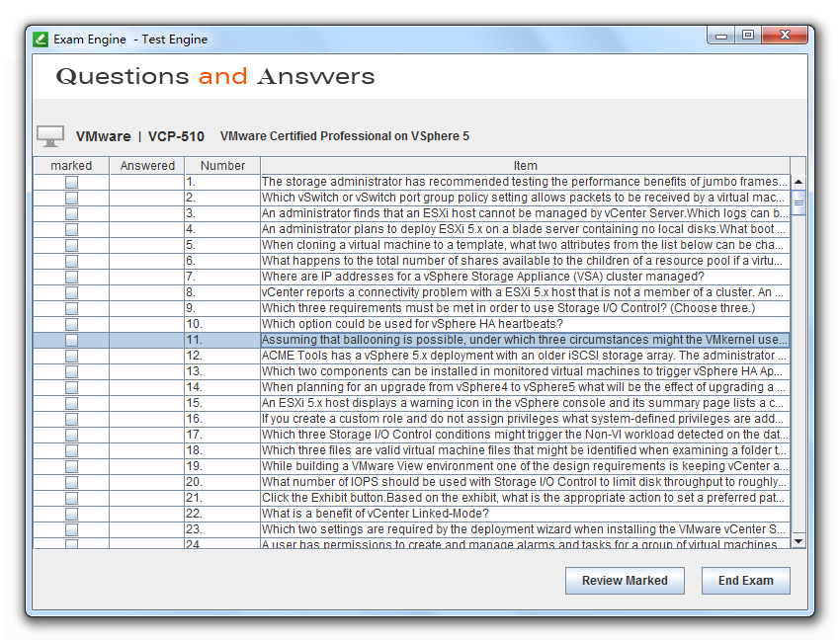Viewport: 840px width, 642px height.
Task: Open Review Marked questions
Action: [x=625, y=581]
